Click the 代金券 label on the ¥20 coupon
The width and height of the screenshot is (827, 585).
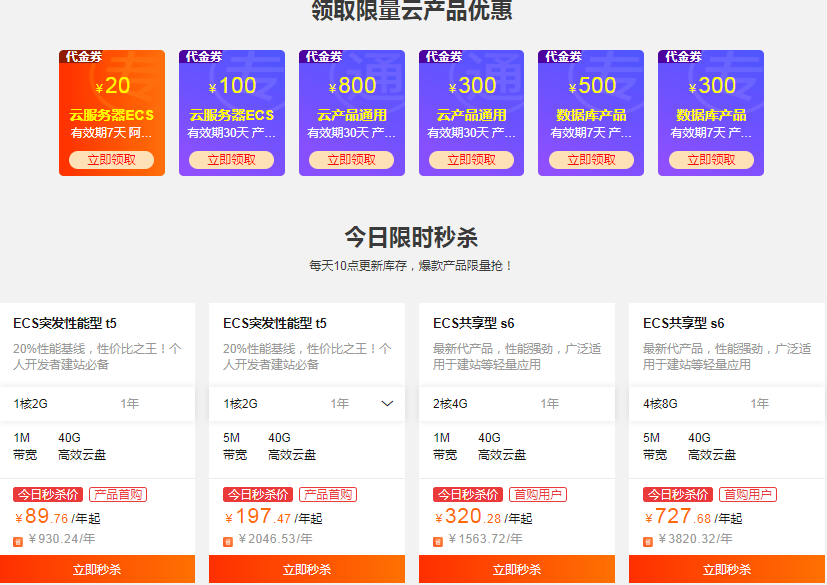83,56
